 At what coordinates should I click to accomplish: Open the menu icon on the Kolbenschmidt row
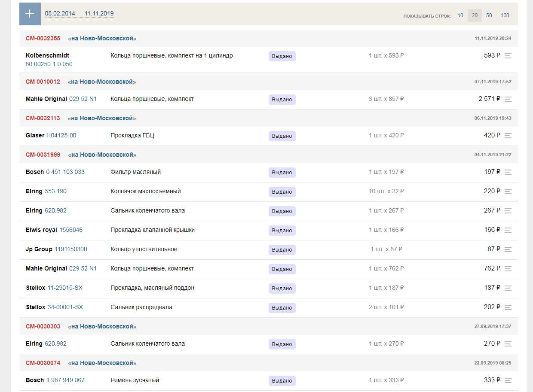coord(508,56)
